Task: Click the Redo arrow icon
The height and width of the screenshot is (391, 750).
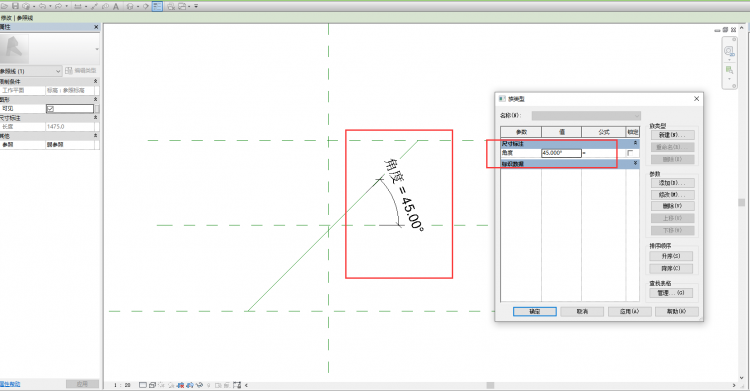Action: click(x=58, y=6)
